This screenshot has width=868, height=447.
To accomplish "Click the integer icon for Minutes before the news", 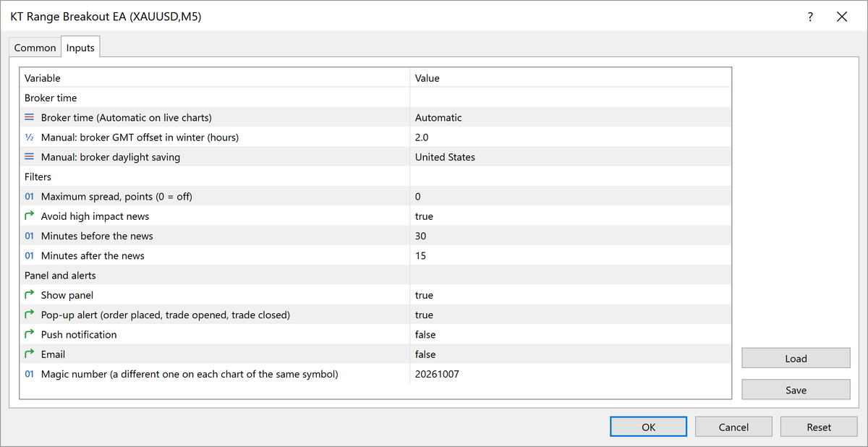I will [30, 236].
